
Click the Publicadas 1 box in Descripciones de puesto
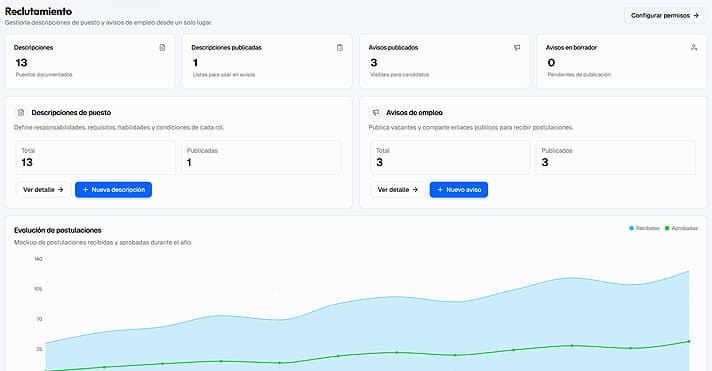261,158
